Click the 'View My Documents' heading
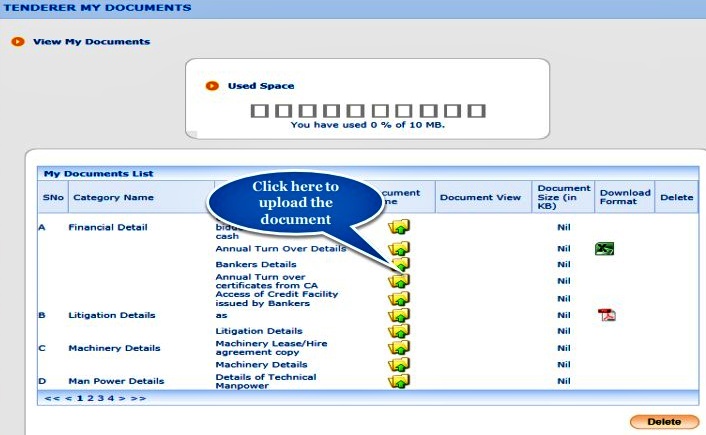The height and width of the screenshot is (435, 706). point(91,42)
